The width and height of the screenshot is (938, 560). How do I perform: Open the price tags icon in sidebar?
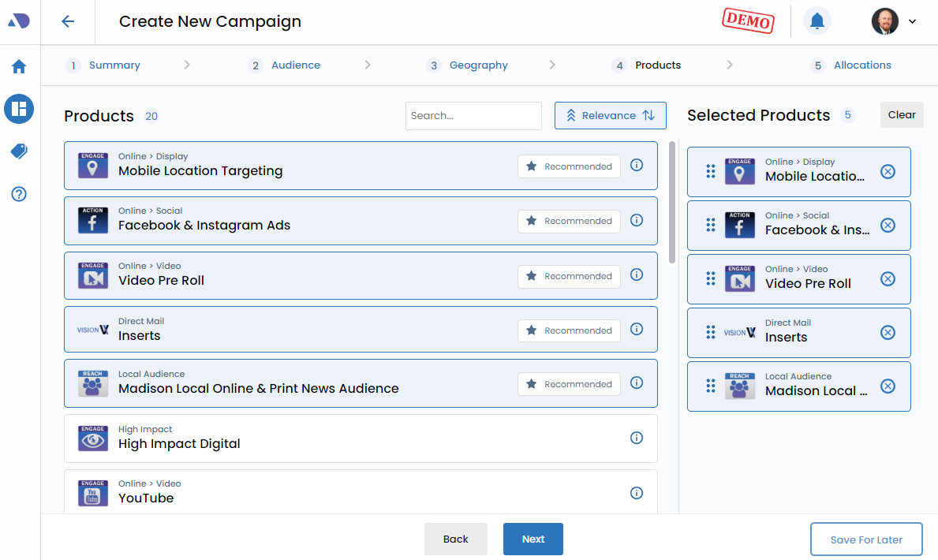19,151
